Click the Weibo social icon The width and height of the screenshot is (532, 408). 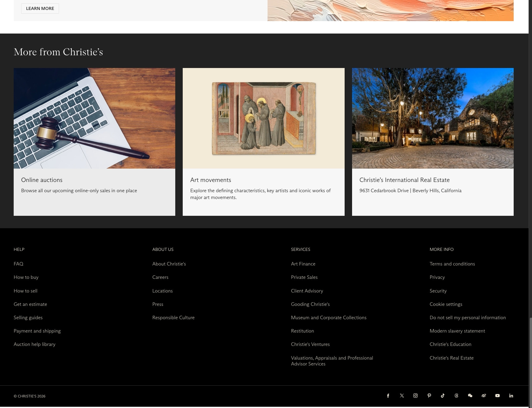point(484,396)
